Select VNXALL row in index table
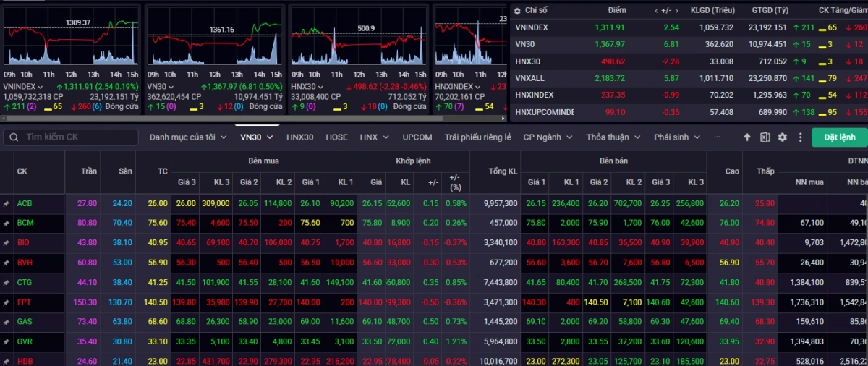The height and width of the screenshot is (366, 868). click(689, 78)
